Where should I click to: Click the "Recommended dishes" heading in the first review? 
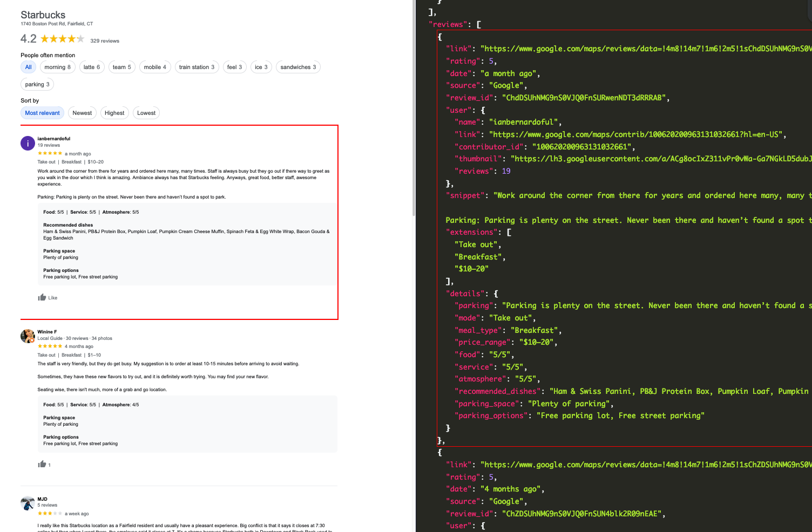point(68,225)
